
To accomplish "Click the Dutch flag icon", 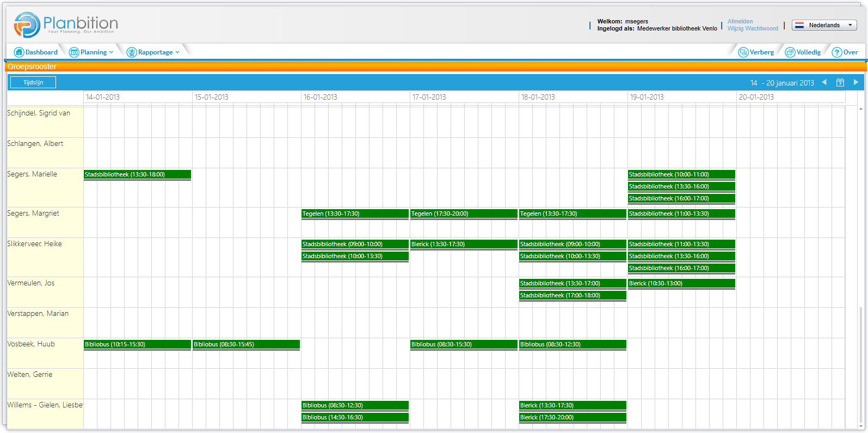I will pos(799,25).
